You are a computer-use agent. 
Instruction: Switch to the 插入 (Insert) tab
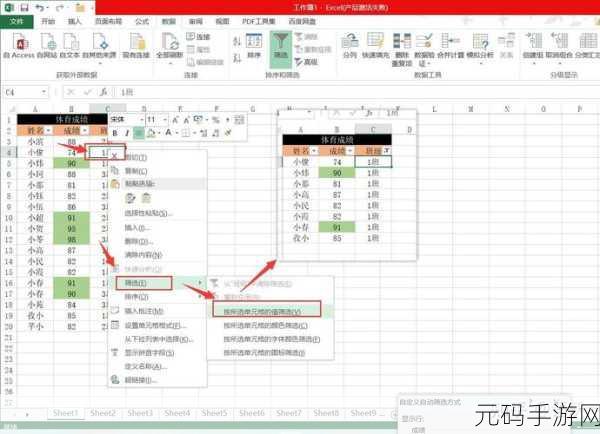(x=75, y=21)
